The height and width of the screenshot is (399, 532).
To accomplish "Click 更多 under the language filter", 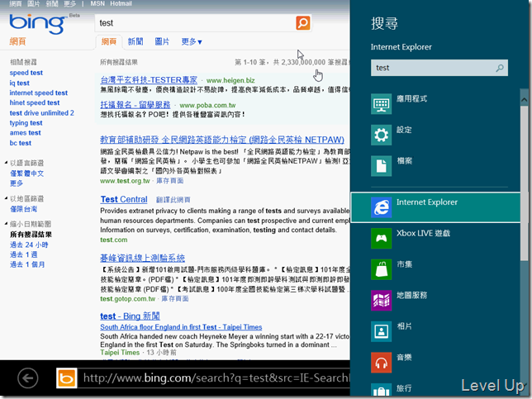I will (17, 183).
